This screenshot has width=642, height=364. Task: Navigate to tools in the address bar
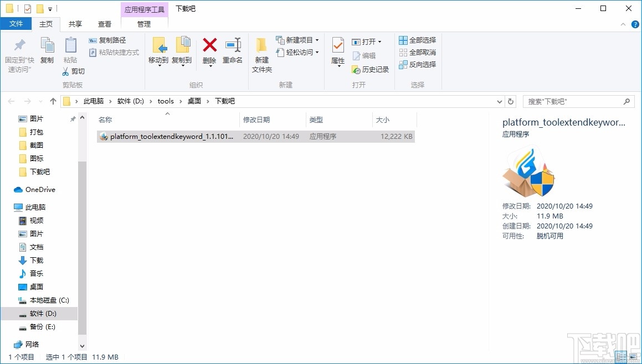(x=165, y=101)
